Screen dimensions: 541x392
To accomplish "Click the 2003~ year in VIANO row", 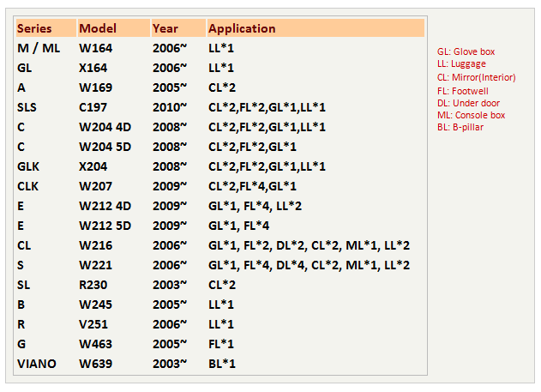I will [x=170, y=364].
